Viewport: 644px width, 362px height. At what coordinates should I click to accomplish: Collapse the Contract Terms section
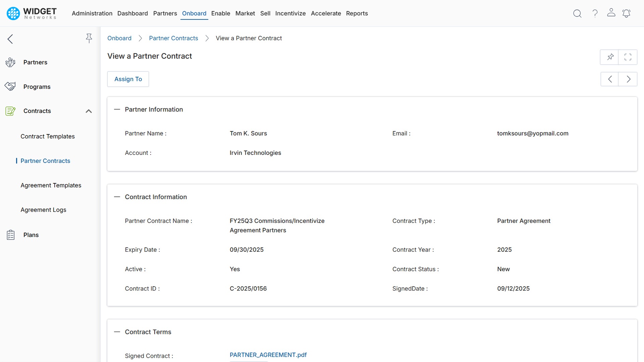(x=117, y=332)
